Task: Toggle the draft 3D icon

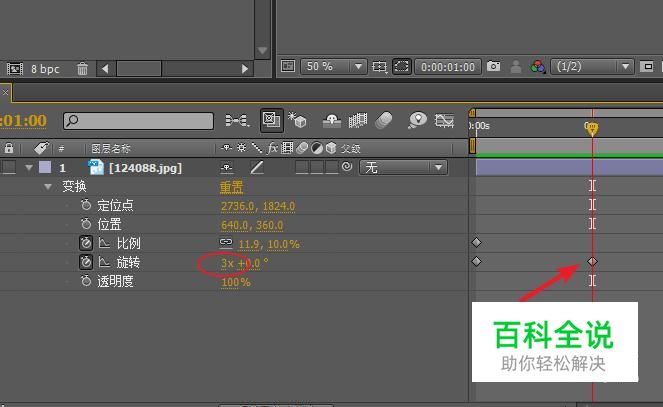Action: point(297,120)
